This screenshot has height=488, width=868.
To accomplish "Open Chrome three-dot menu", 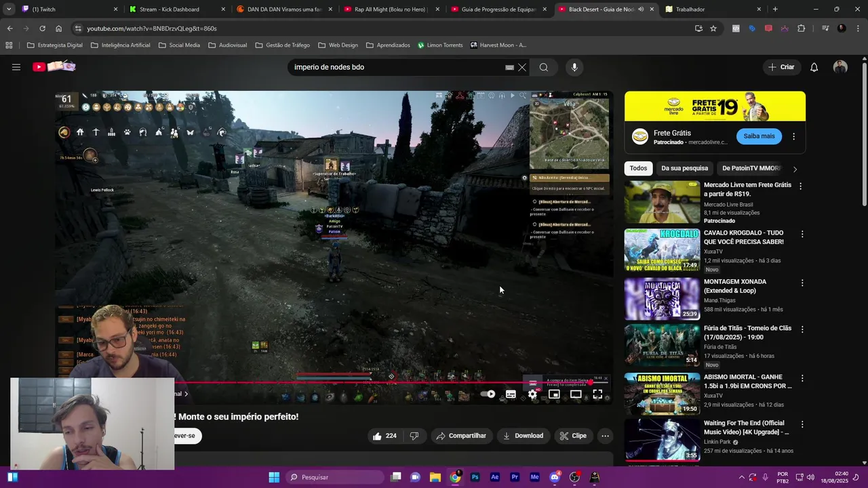I will tap(858, 28).
